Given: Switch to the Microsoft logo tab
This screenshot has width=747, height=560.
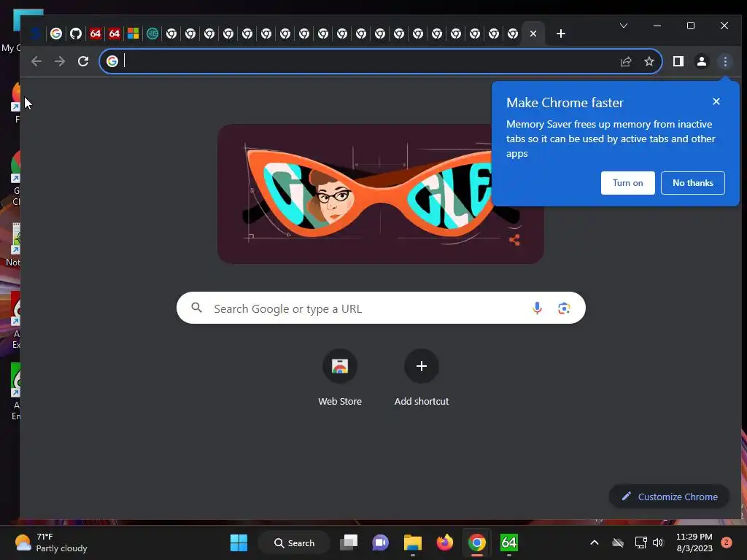Looking at the screenshot, I should coord(133,34).
